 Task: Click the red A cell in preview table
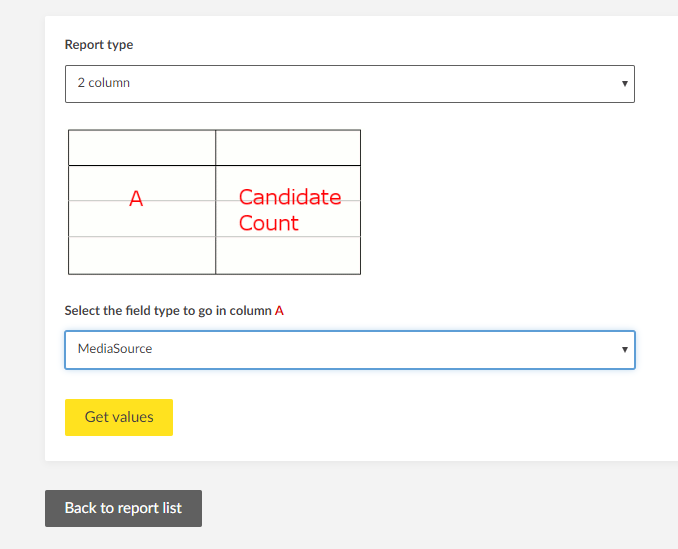click(137, 199)
